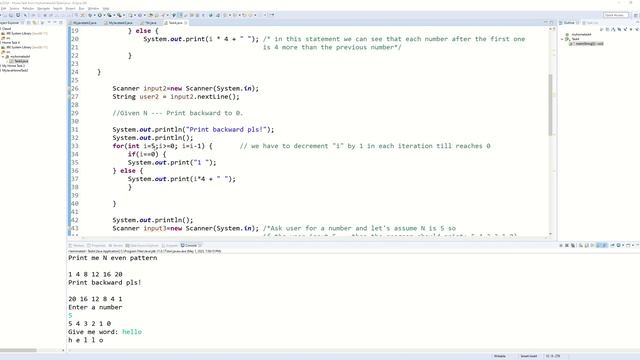Open the Refactor menu
This screenshot has width=640, height=360.
28,8
